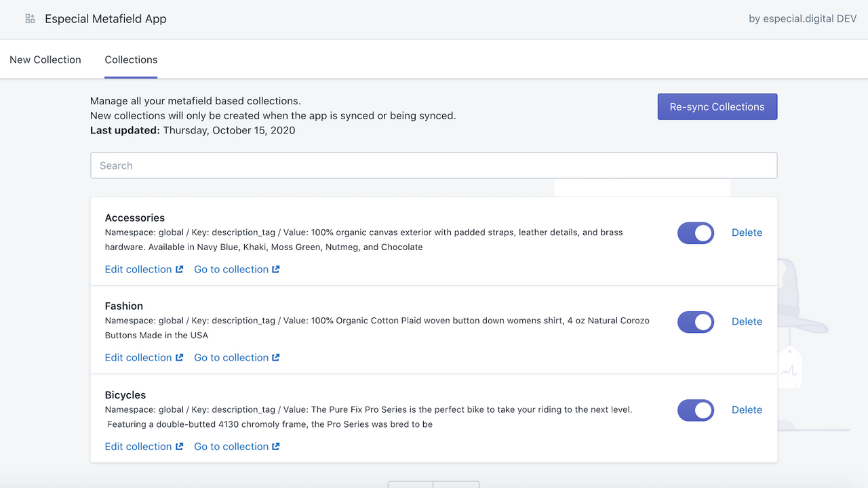Delete the Fashion collection
The height and width of the screenshot is (488, 868).
(x=747, y=321)
